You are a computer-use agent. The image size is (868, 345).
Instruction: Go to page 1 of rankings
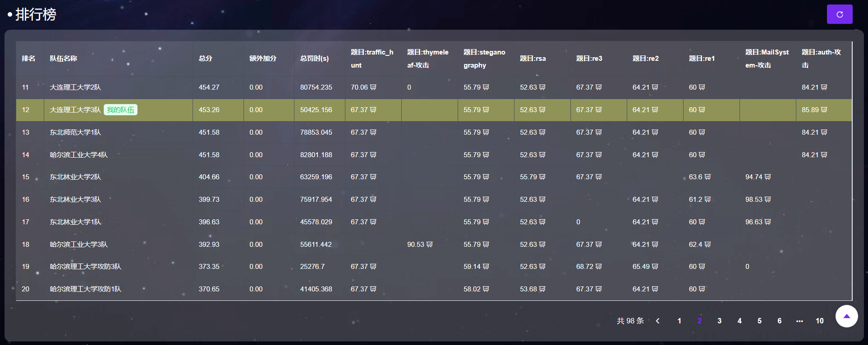click(x=679, y=321)
